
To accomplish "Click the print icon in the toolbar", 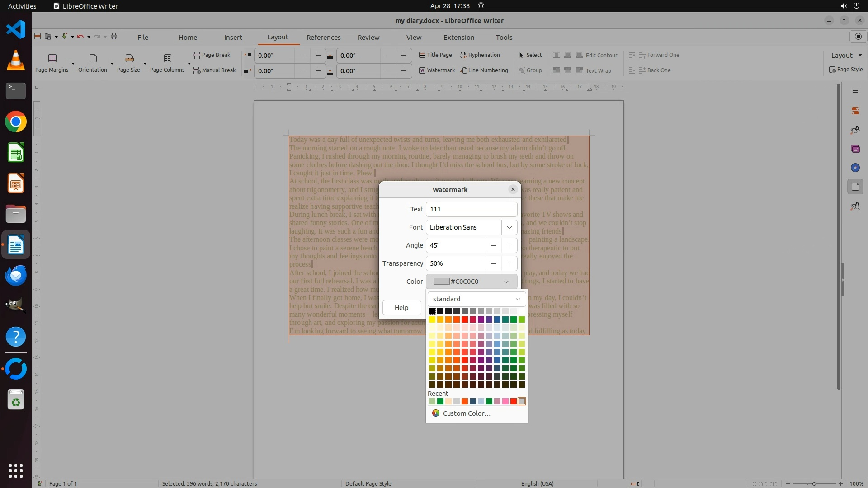I will pos(114,37).
